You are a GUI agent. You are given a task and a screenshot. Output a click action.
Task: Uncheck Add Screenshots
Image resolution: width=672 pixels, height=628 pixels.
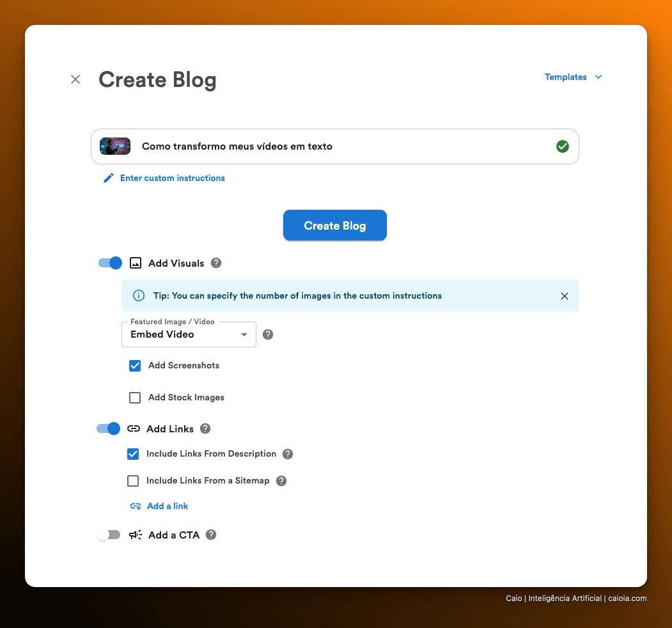pos(135,366)
